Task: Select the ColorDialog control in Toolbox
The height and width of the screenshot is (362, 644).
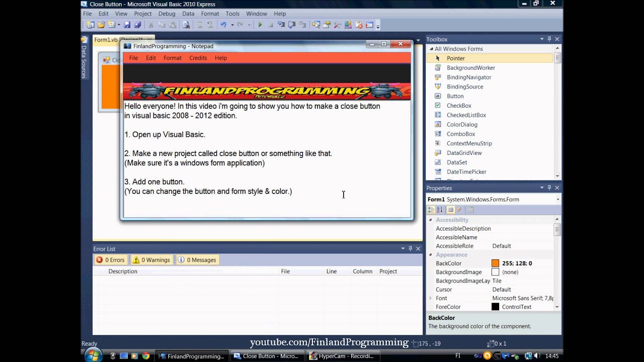Action: tap(462, 125)
